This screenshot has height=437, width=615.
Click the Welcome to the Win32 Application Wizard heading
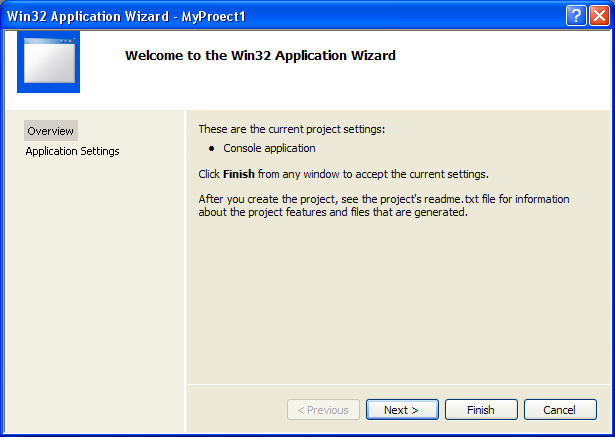[x=260, y=56]
